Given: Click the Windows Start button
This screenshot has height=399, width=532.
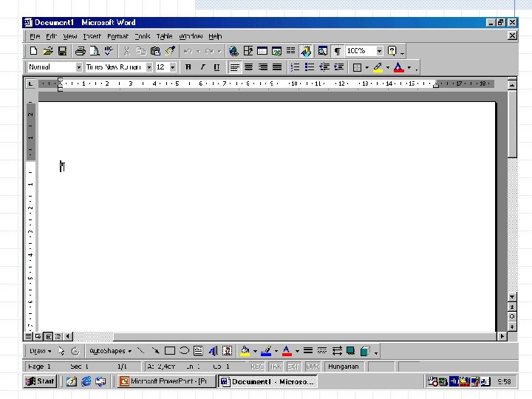Looking at the screenshot, I should pos(40,381).
